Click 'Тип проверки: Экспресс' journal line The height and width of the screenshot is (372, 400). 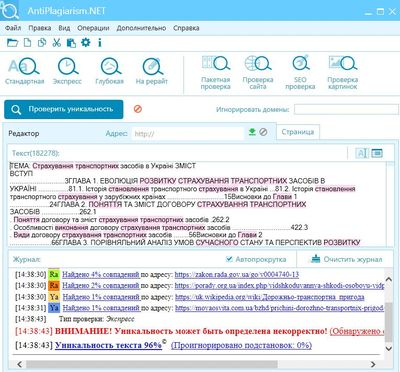click(97, 319)
